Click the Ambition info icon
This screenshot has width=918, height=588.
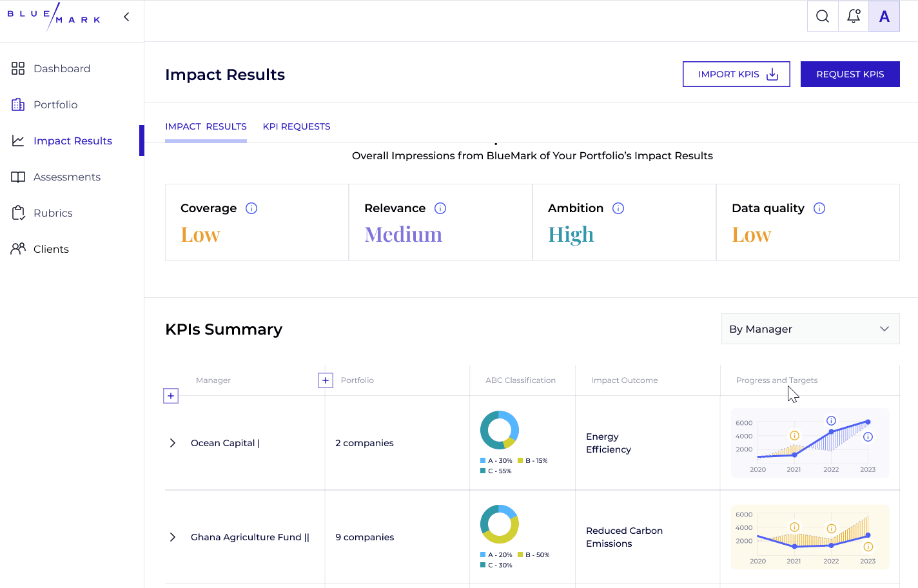point(618,208)
